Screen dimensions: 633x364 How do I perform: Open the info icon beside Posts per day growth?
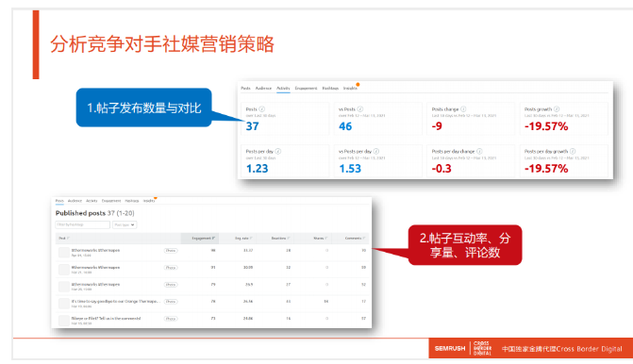(x=573, y=151)
